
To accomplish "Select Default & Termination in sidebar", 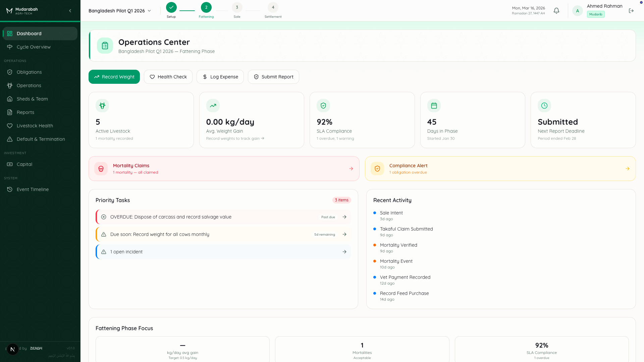I will (x=40, y=139).
